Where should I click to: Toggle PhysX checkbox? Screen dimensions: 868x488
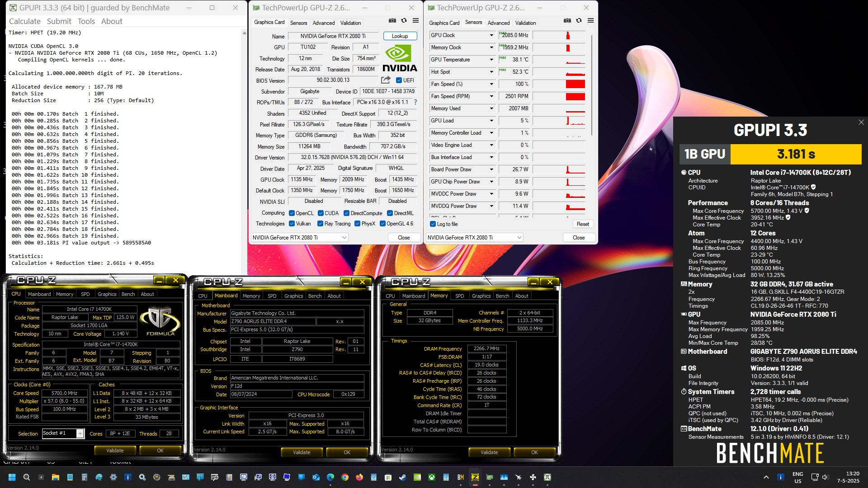tap(357, 224)
